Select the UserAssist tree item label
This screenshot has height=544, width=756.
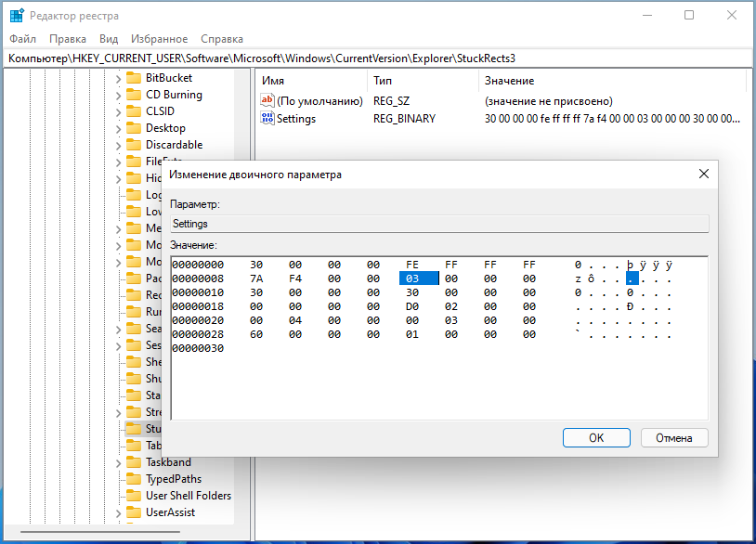coord(170,512)
